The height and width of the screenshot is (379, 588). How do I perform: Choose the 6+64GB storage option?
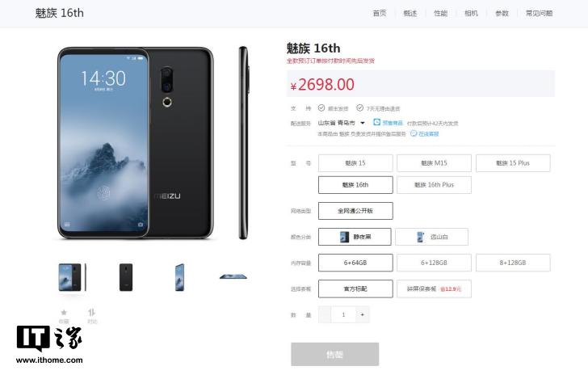[x=355, y=263]
